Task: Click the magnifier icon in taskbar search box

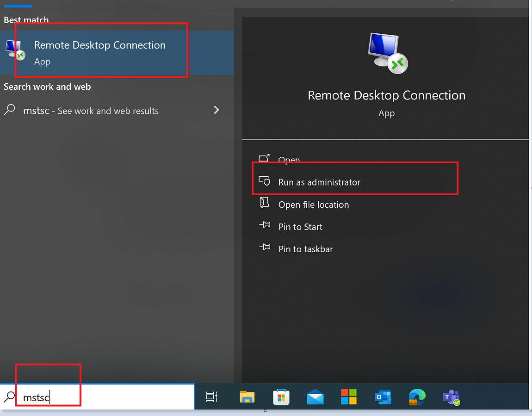Action: coord(9,397)
